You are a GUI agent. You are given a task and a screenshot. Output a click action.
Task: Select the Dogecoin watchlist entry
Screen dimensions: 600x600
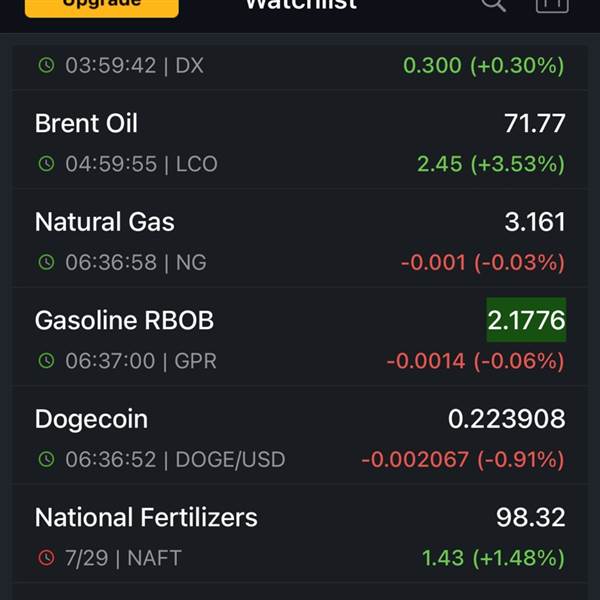coord(300,434)
